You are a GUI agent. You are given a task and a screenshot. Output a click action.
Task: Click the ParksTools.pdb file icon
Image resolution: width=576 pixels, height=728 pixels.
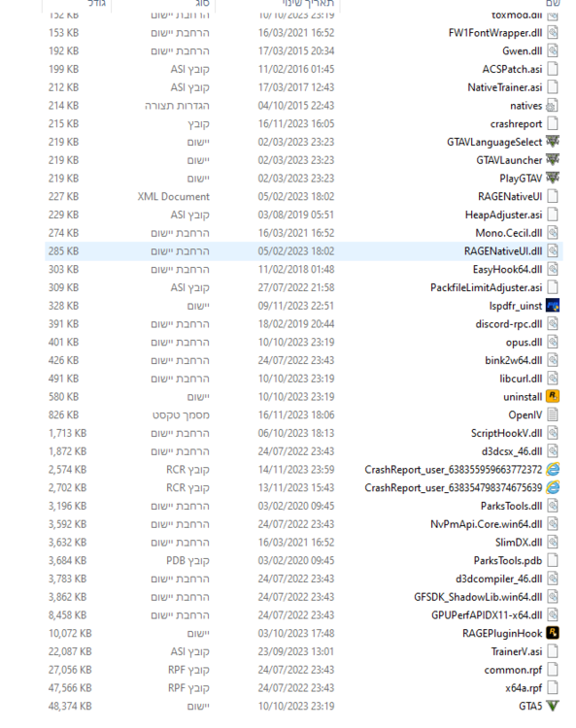point(553,560)
